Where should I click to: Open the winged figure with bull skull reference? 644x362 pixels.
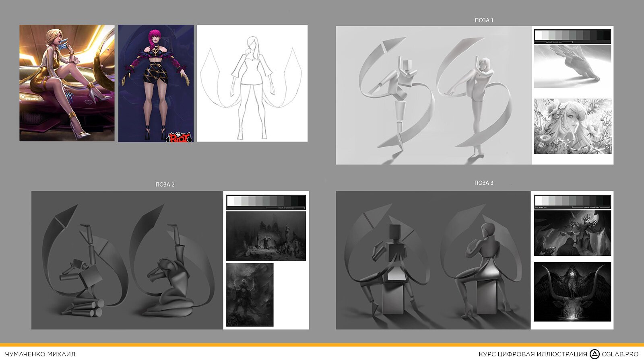[572, 292]
